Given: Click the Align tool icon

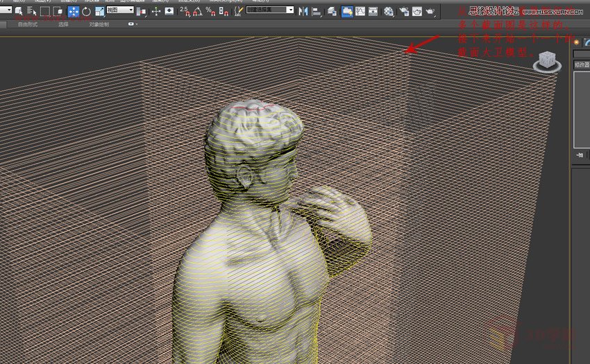Looking at the screenshot, I should 317,12.
